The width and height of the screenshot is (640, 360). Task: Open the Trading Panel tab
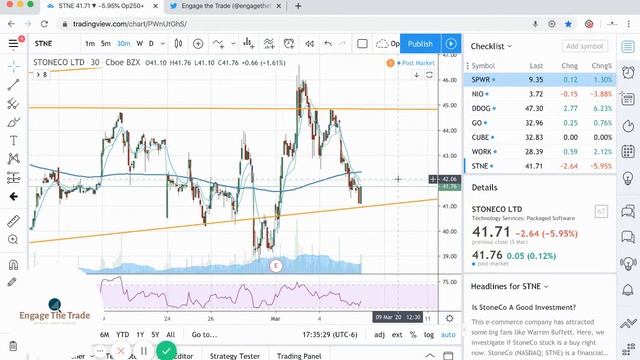pyautogui.click(x=299, y=356)
